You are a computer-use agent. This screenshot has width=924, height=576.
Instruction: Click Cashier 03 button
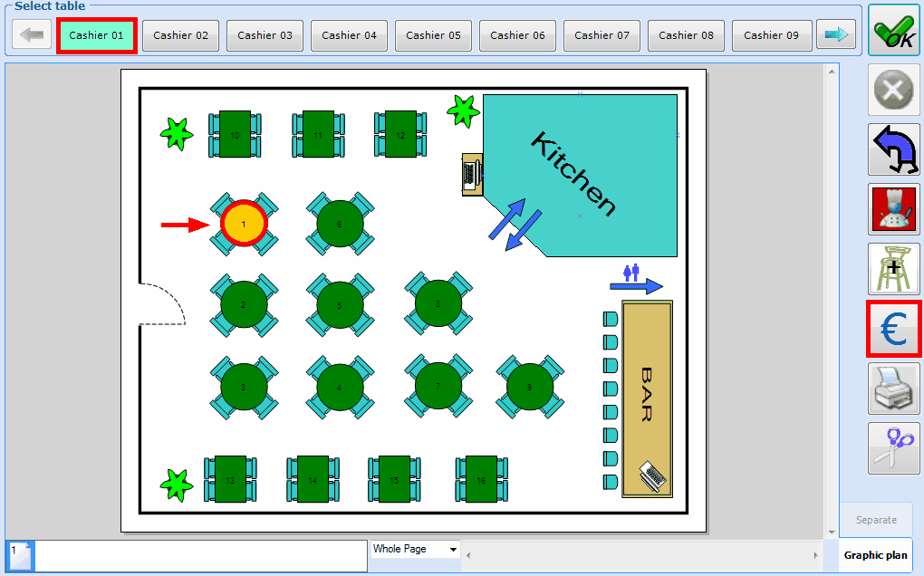click(x=265, y=35)
